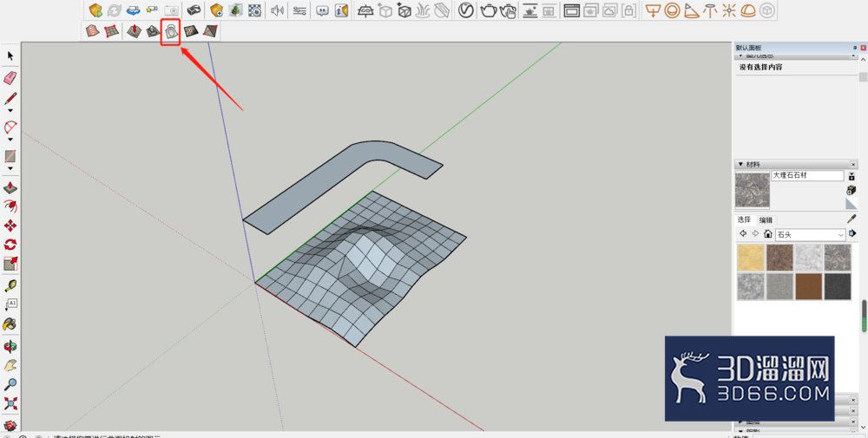Viewport: 868px width, 438px height.
Task: Activate the Offset tool
Action: (10, 206)
